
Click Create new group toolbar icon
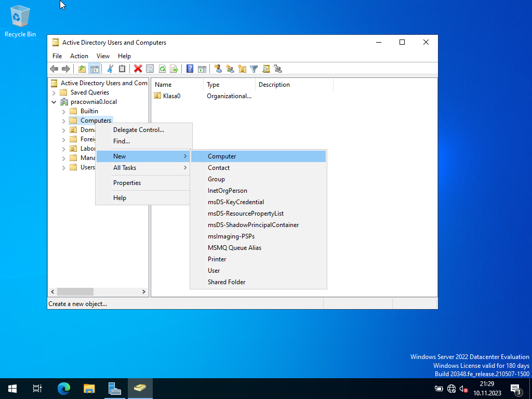pyautogui.click(x=230, y=69)
